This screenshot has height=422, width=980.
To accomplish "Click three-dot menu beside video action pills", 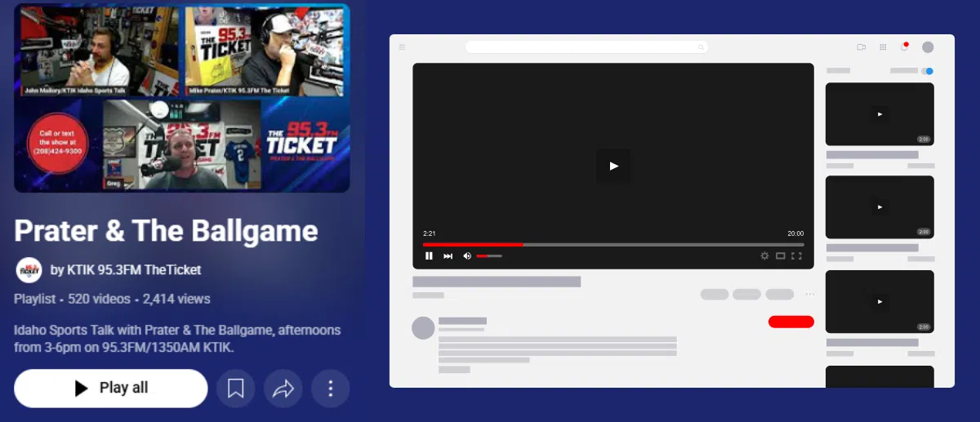I will pyautogui.click(x=810, y=295).
